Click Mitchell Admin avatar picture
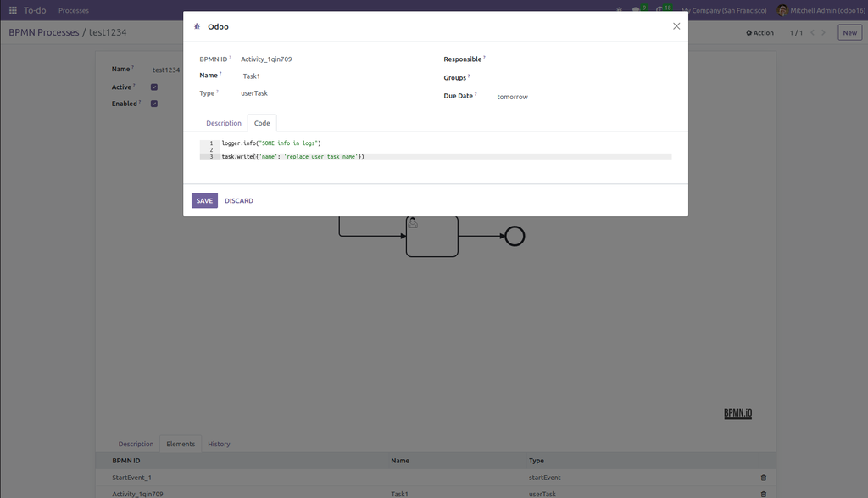 pos(782,10)
